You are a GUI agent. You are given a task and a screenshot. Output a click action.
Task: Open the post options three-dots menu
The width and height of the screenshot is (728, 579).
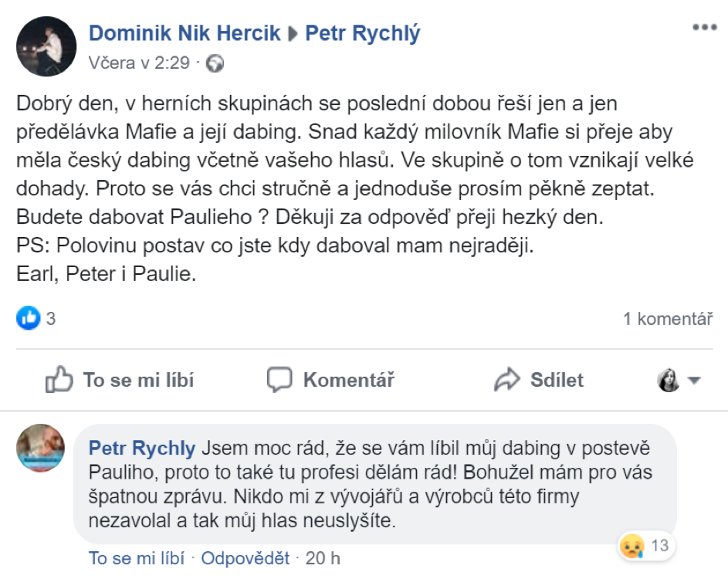pyautogui.click(x=704, y=28)
